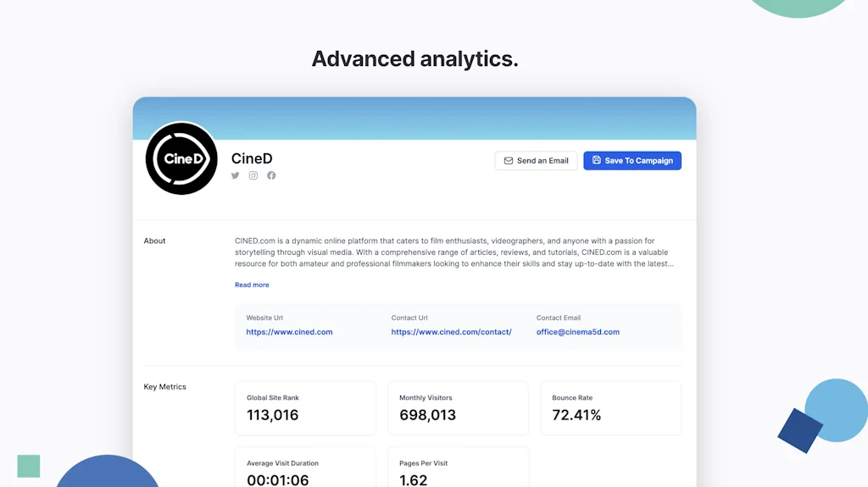Open CineD's Instagram profile icon

click(x=253, y=175)
